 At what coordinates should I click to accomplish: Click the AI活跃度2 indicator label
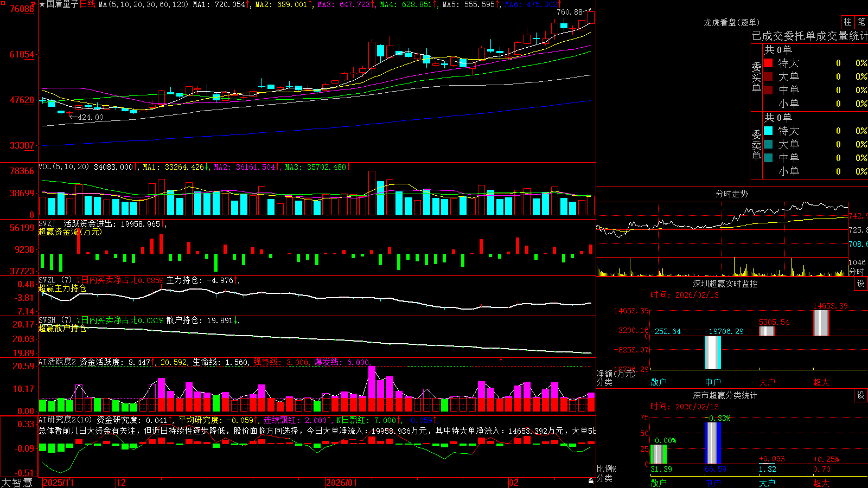pos(58,362)
